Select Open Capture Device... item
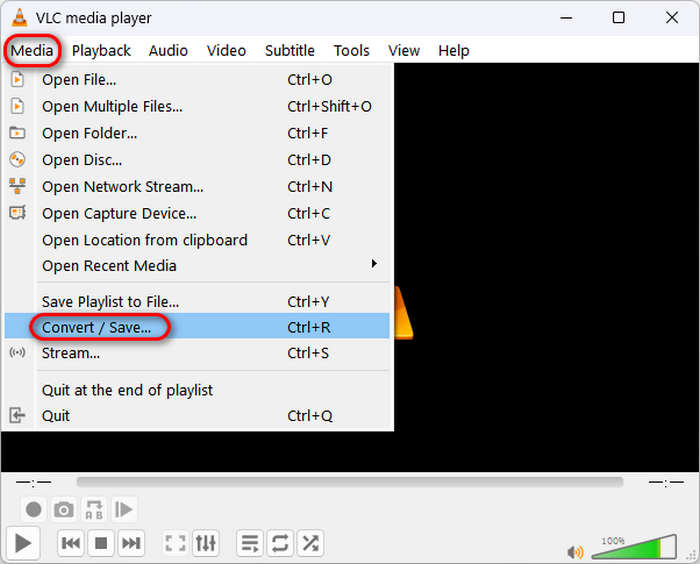 [x=197, y=214]
